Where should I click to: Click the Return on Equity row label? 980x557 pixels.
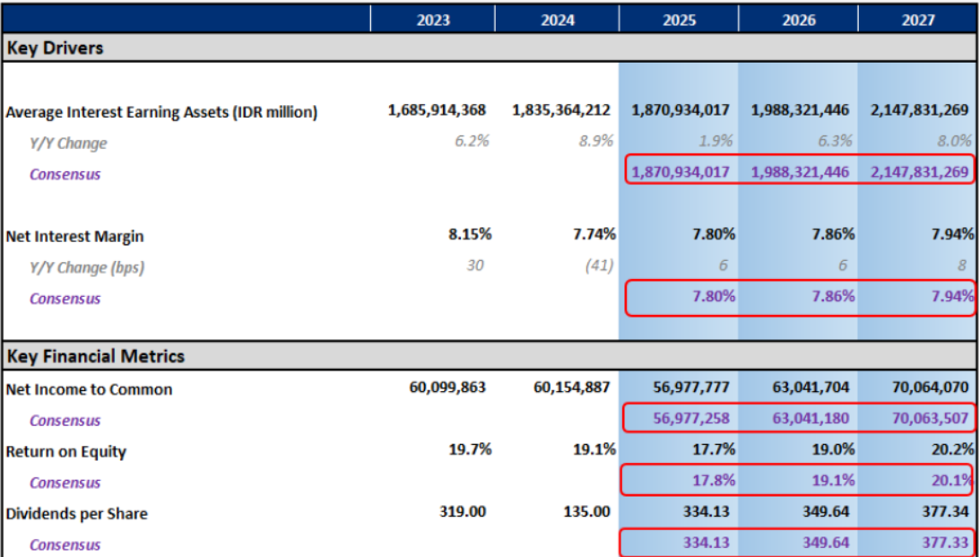(66, 451)
